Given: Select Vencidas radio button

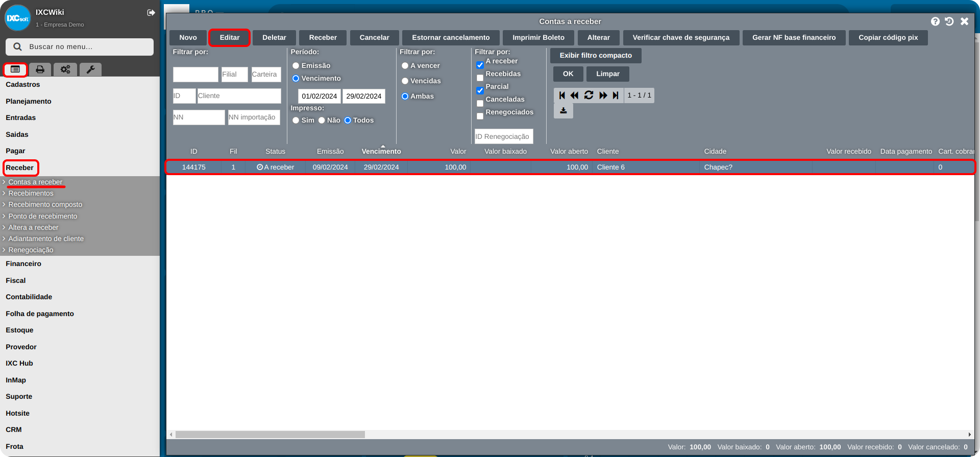Looking at the screenshot, I should (405, 81).
